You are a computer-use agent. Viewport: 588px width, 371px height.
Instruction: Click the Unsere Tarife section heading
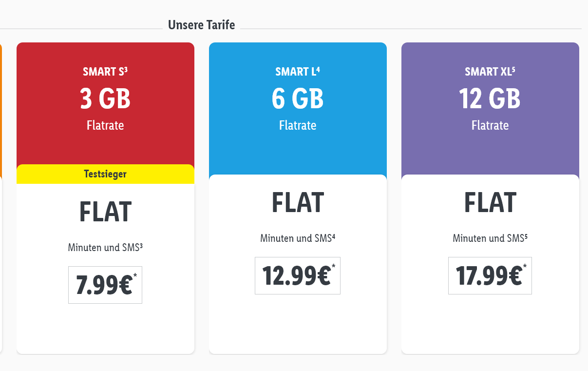coord(202,25)
